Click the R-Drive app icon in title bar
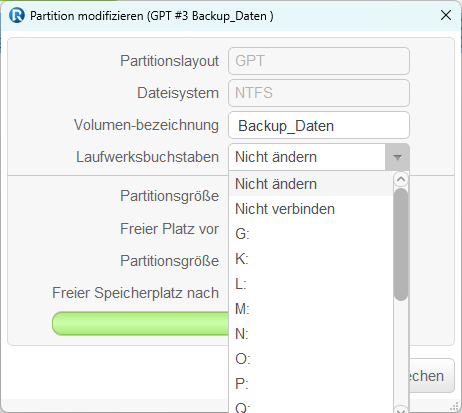The image size is (462, 413). pos(17,15)
